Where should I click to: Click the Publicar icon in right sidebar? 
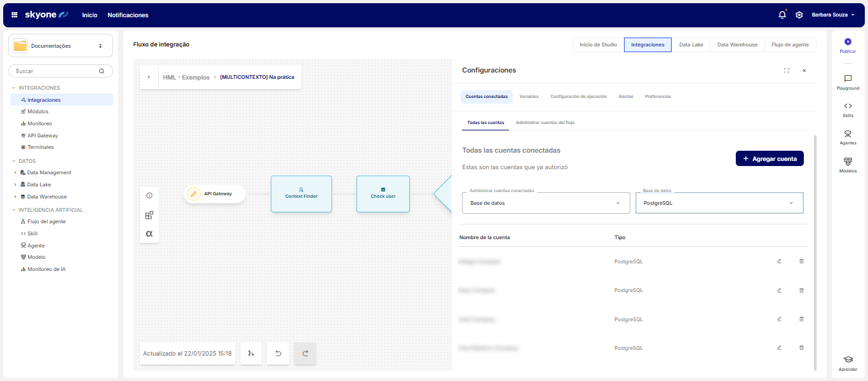pos(848,42)
